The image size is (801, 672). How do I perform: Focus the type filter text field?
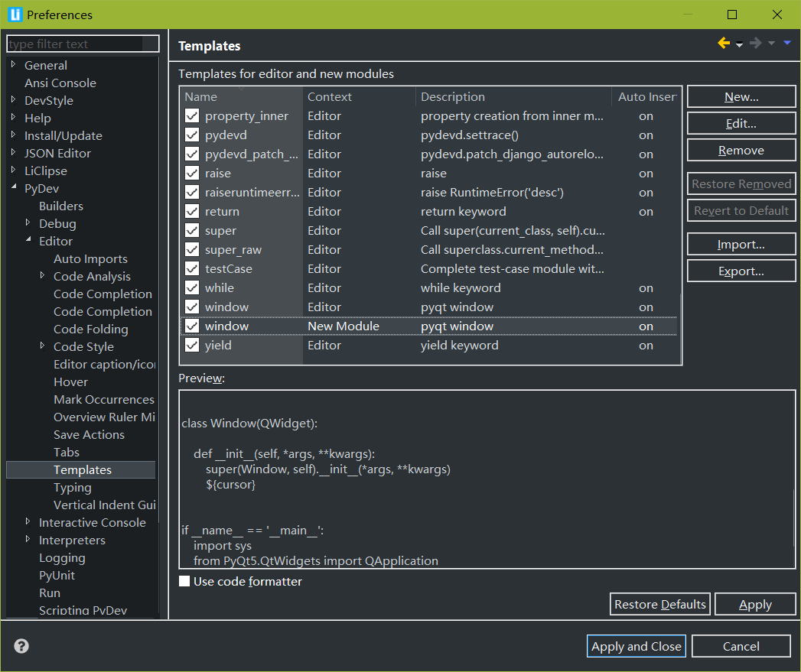(83, 44)
